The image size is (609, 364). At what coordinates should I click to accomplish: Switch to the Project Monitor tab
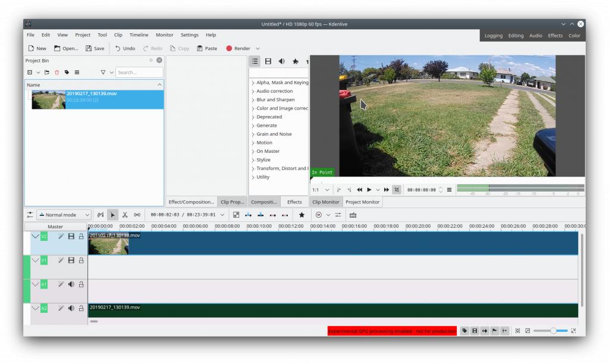pos(362,202)
